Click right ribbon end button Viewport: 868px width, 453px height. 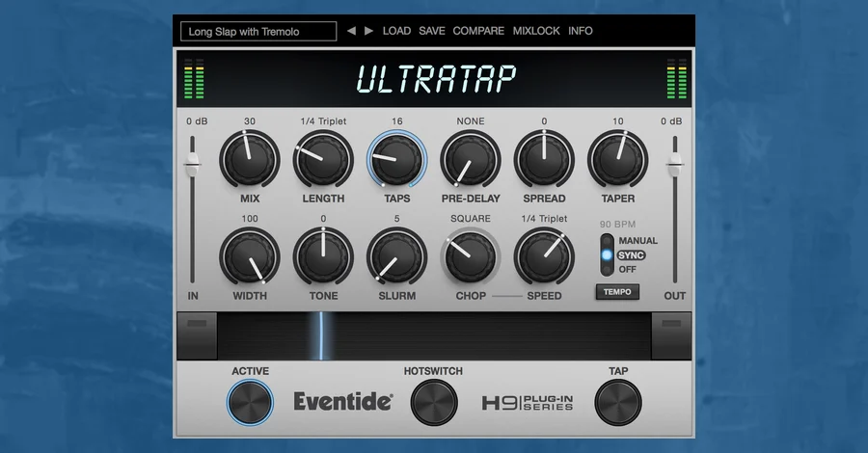click(671, 335)
